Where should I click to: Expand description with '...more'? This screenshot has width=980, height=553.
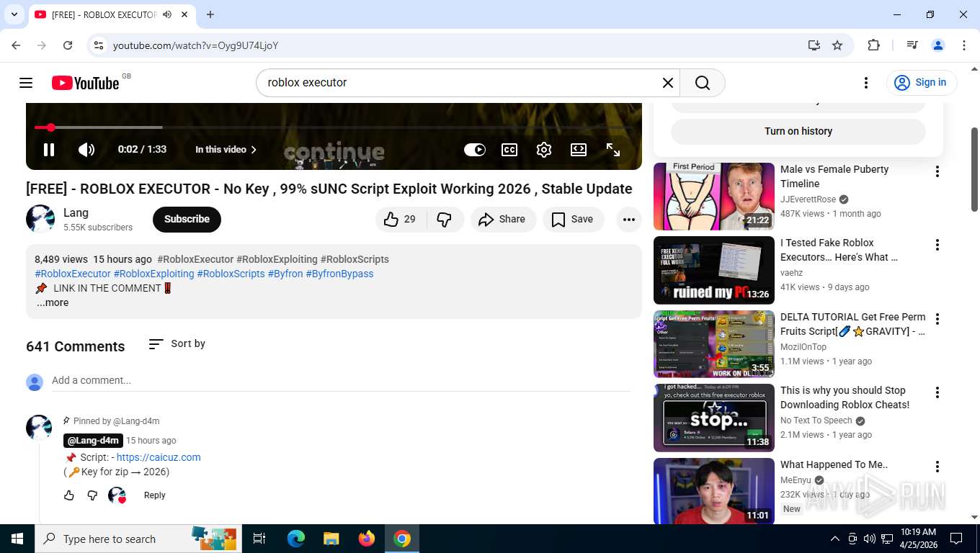[x=53, y=302]
